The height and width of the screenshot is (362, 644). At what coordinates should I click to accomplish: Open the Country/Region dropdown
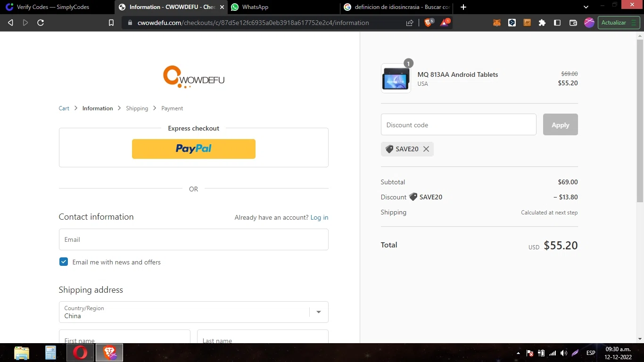tap(194, 312)
